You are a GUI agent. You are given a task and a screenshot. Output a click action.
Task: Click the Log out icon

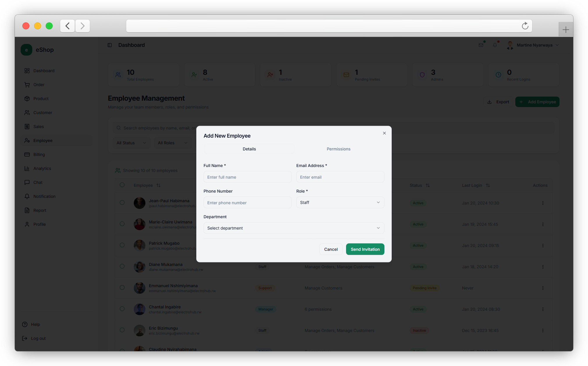[24, 338]
